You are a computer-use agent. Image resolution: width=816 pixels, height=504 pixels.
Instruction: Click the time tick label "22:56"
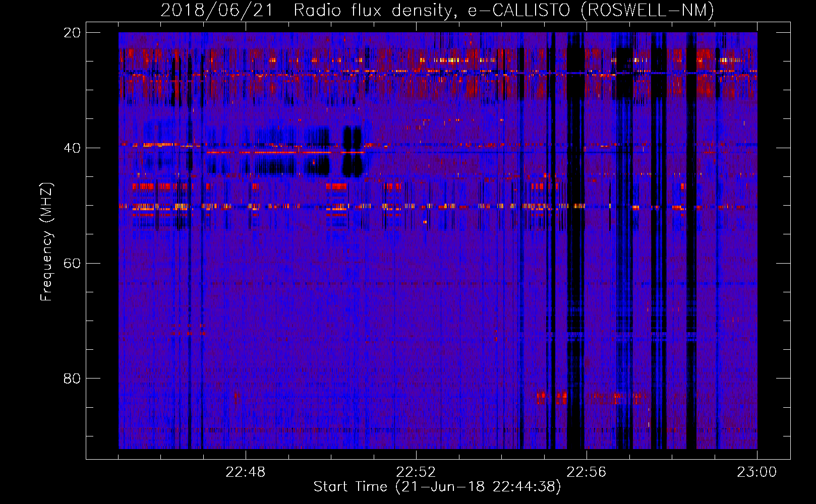[x=587, y=472]
